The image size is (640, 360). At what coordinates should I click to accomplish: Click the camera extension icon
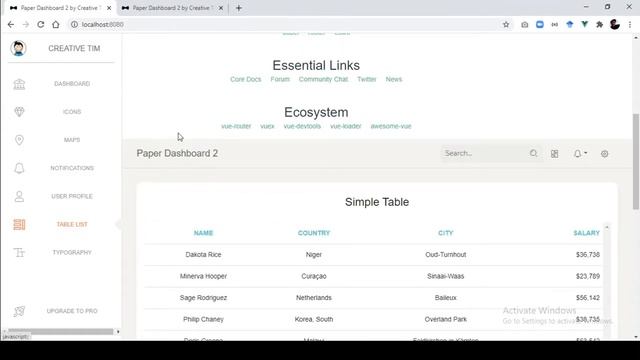524,24
